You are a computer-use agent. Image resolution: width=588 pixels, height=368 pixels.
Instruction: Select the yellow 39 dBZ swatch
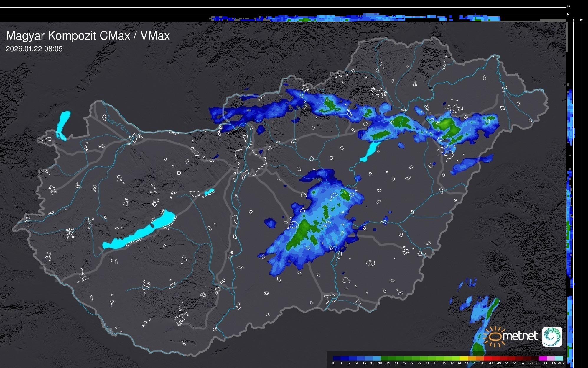pyautogui.click(x=464, y=358)
